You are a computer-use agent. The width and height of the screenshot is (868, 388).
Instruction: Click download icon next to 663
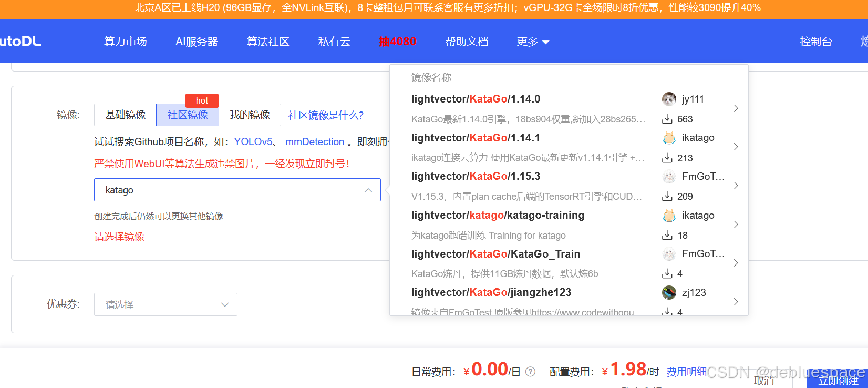(x=667, y=119)
